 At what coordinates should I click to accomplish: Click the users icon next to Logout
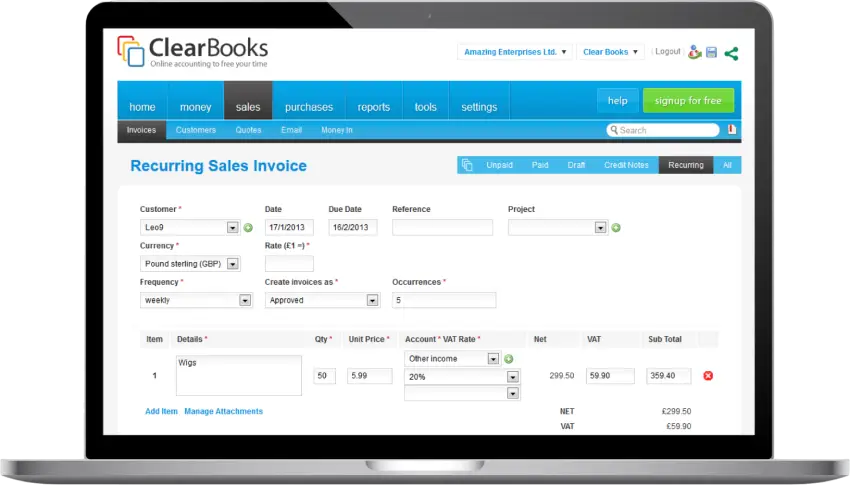click(694, 53)
